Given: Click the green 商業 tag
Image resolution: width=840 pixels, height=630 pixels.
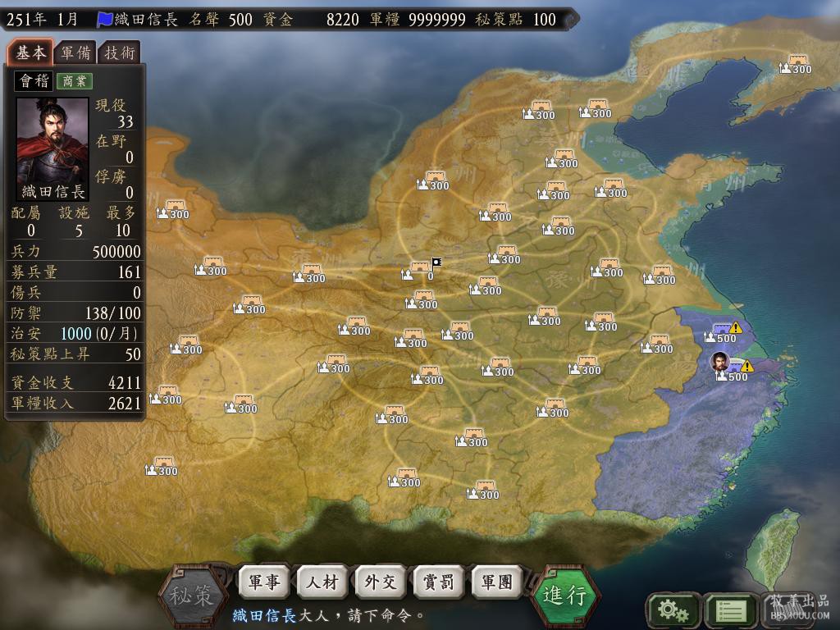Looking at the screenshot, I should [74, 81].
